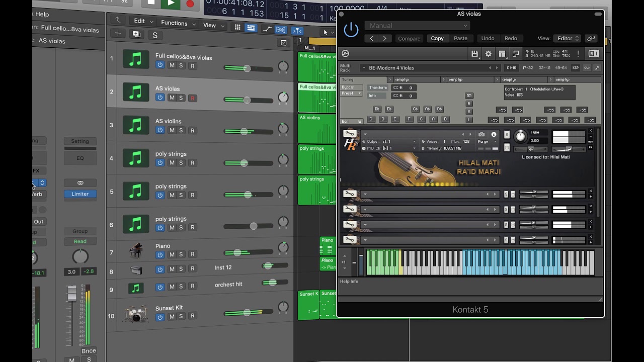Disable record arm on AS violas track
This screenshot has height=362, width=644.
(x=192, y=98)
